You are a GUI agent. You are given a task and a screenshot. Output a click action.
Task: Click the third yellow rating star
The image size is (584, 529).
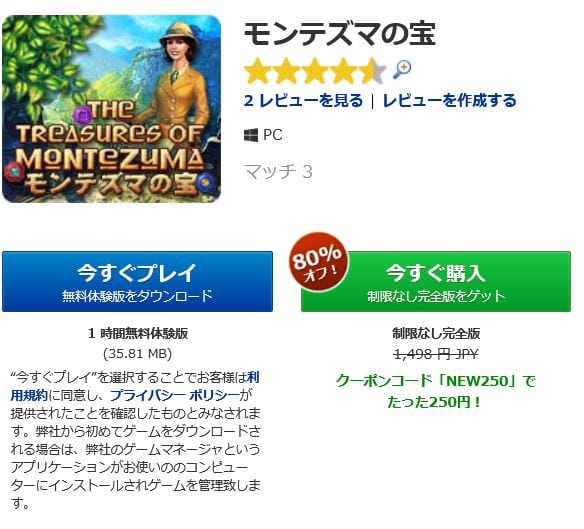314,71
